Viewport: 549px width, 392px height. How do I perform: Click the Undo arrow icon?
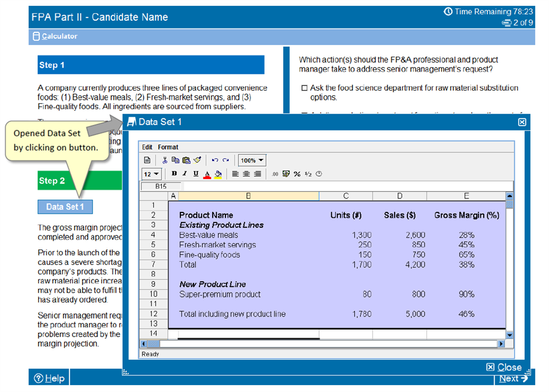pyautogui.click(x=215, y=160)
